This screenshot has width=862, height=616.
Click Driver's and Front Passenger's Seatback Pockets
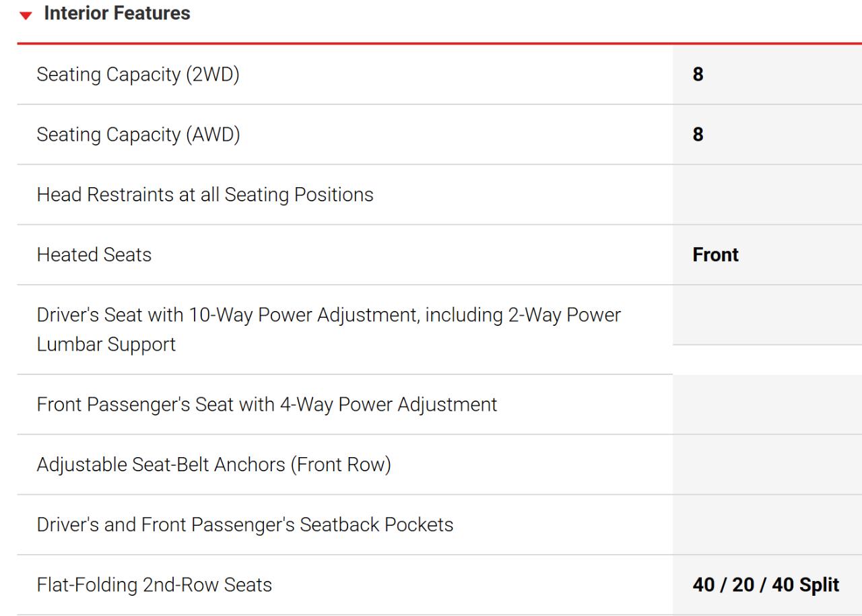pyautogui.click(x=244, y=524)
